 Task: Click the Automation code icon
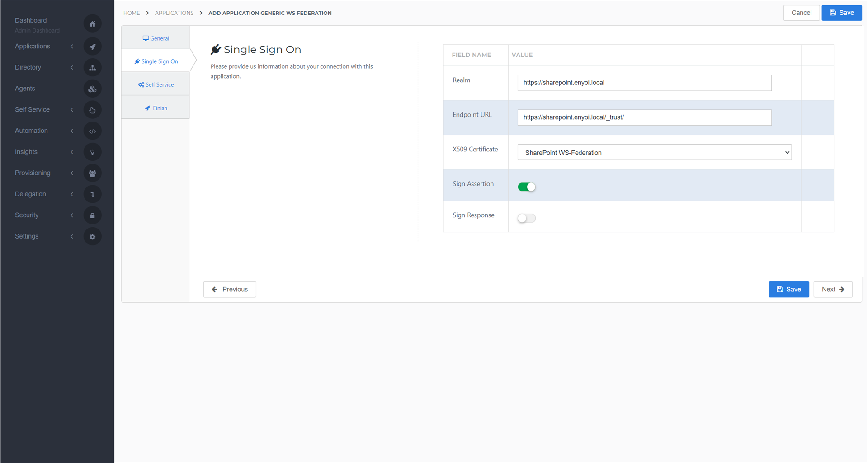click(92, 131)
